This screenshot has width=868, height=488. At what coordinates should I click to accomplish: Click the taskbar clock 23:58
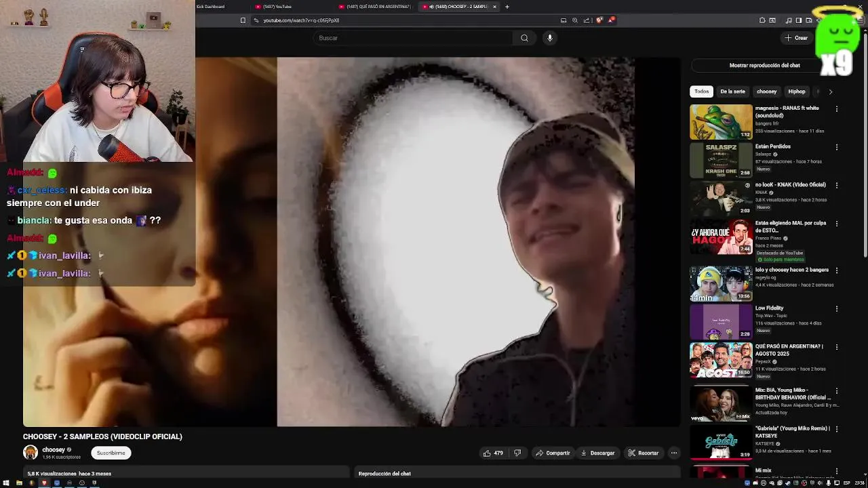859,483
